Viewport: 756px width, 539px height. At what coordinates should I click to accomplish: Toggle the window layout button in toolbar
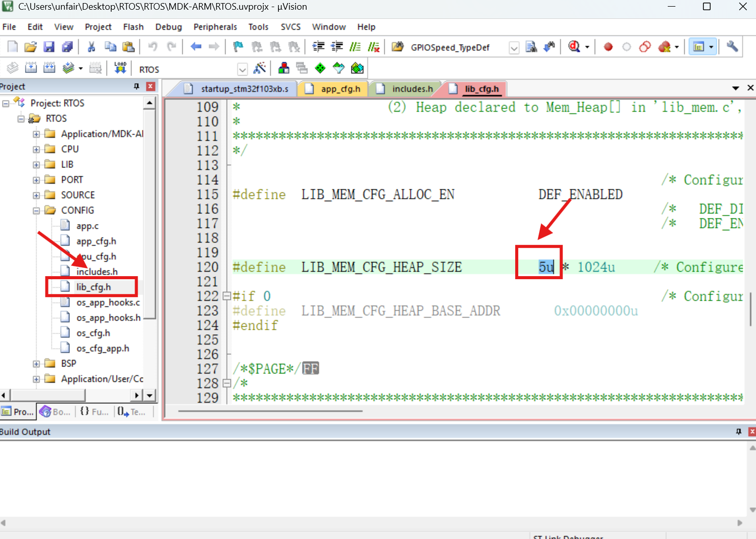[x=698, y=47]
